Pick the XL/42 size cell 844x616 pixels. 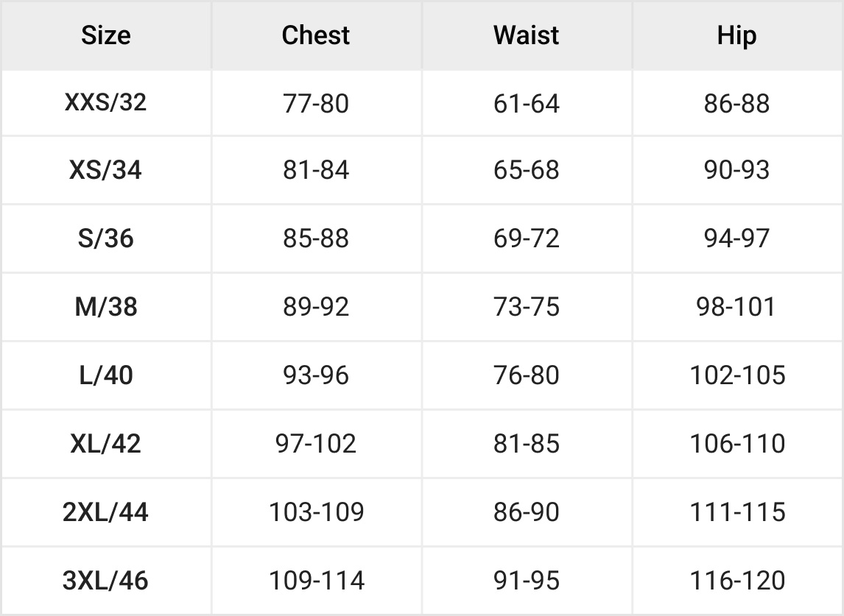pyautogui.click(x=106, y=444)
